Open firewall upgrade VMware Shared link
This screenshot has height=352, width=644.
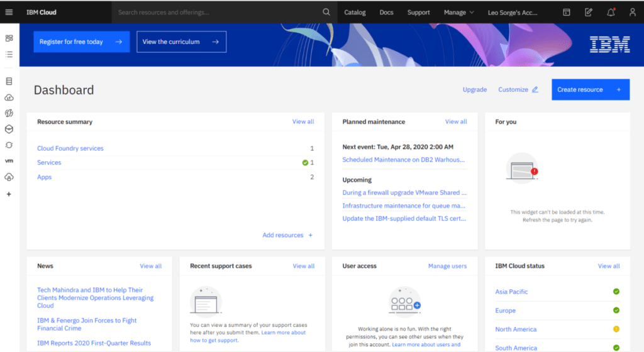(404, 192)
